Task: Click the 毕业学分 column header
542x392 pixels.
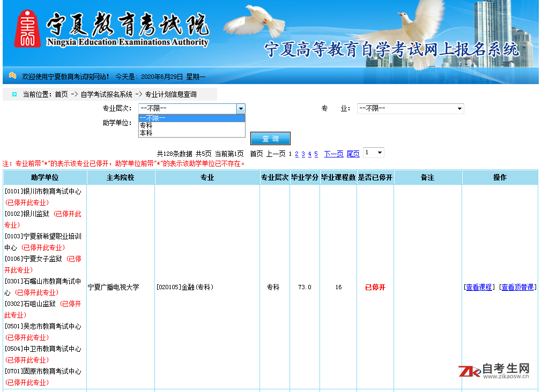Action: pyautogui.click(x=305, y=177)
